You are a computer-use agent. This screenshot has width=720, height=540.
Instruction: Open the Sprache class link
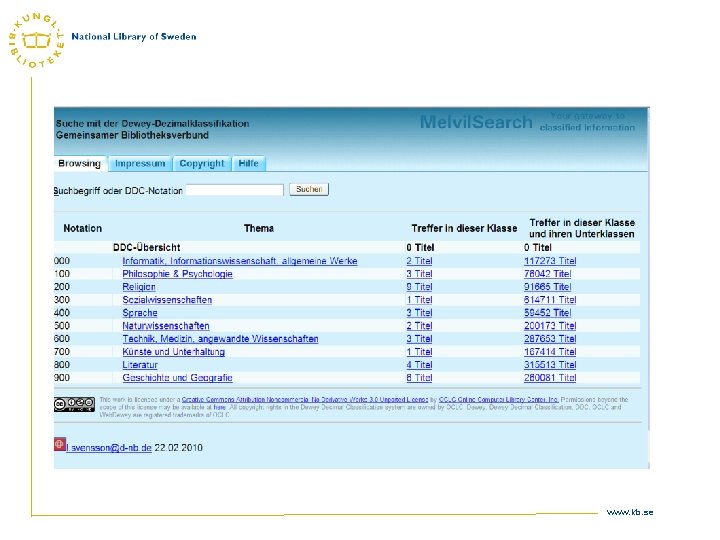[x=140, y=313]
